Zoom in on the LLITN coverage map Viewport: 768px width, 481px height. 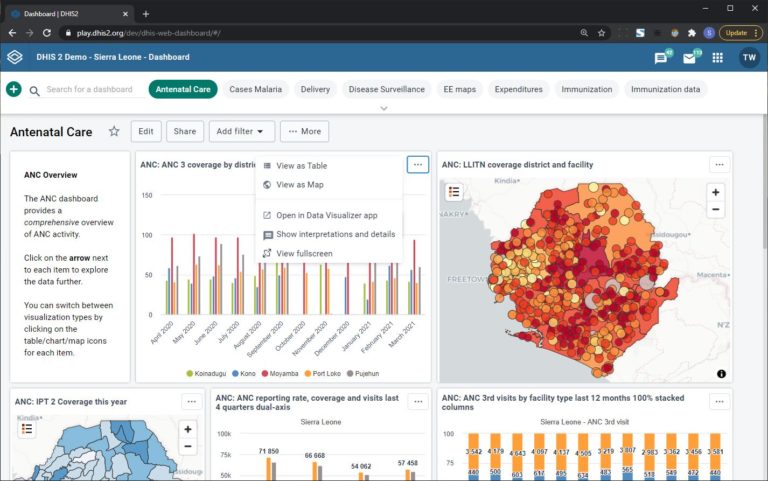pos(715,192)
